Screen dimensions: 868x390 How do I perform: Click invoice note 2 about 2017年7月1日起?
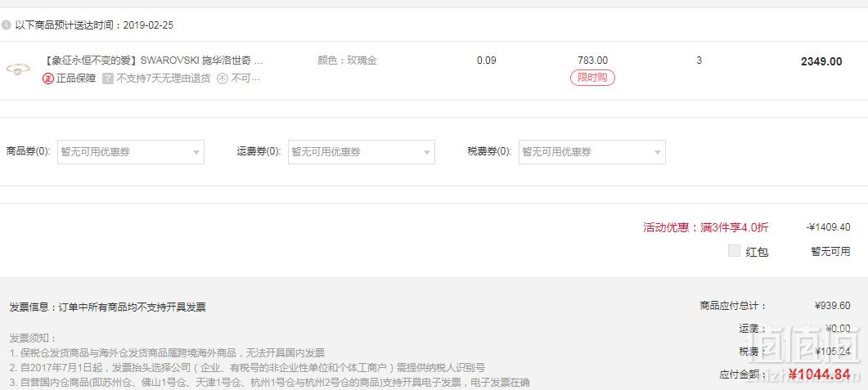247,367
